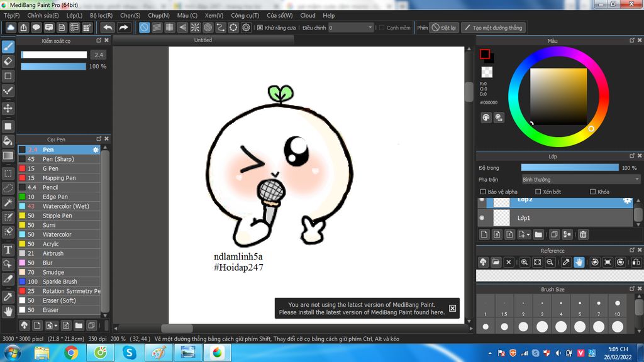Screen dimensions: 644x362
Task: Expand the add-brush dropdown in brush panel
Action: tap(56, 326)
